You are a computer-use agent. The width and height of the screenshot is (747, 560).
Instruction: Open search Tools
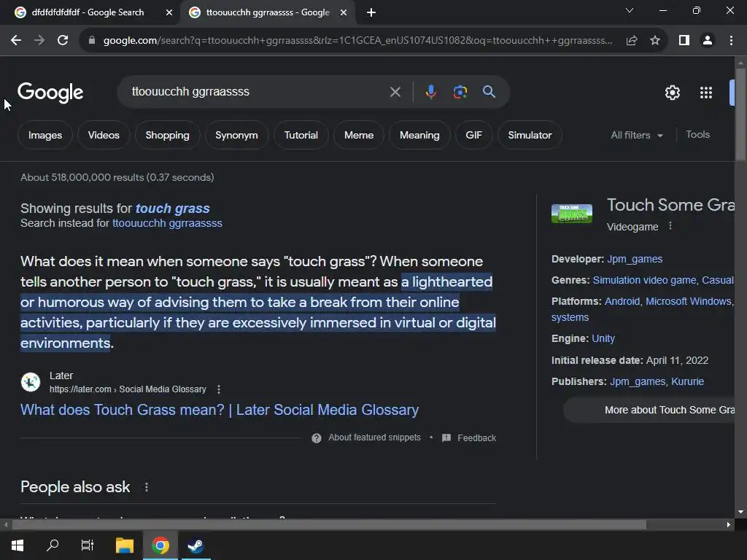click(x=697, y=135)
